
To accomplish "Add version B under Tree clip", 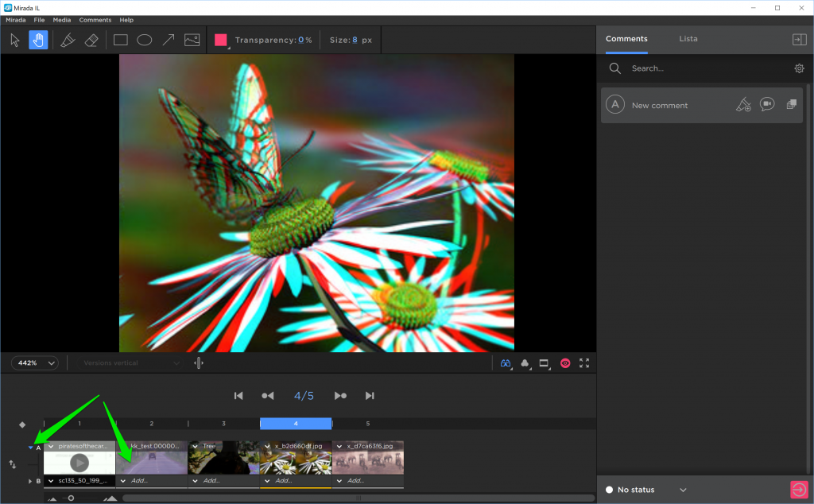I will (211, 481).
